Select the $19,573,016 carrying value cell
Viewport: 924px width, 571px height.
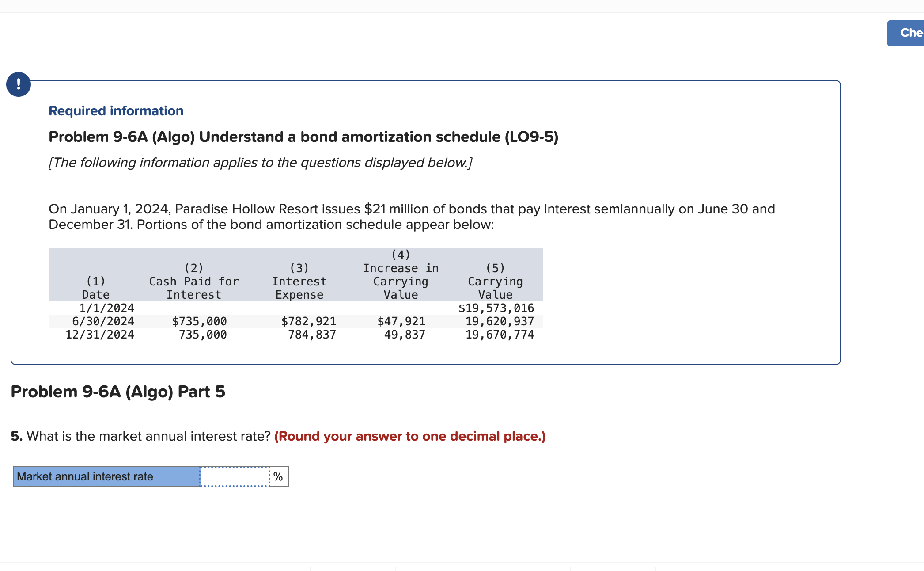[x=496, y=308]
